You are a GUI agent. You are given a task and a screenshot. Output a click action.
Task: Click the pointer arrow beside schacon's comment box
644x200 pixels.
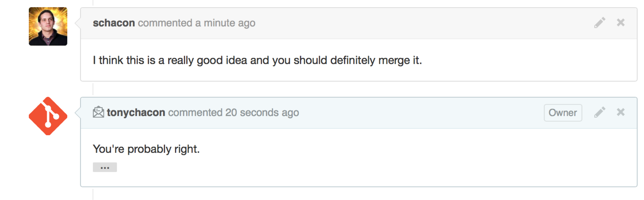78,23
